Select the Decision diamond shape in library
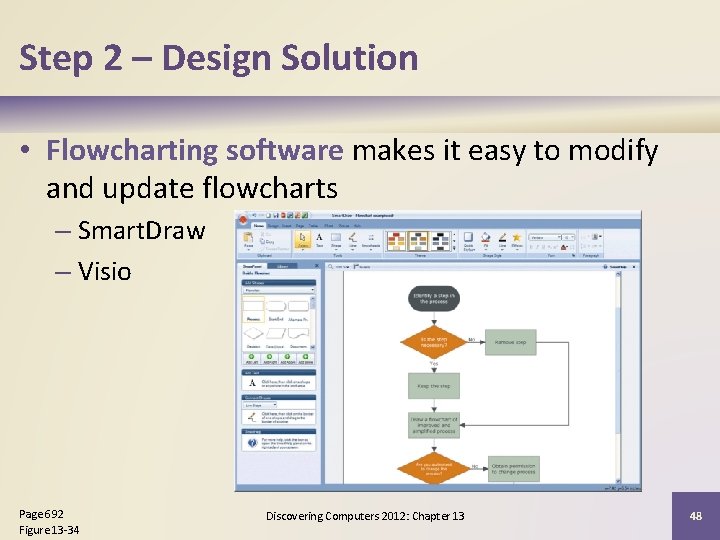This screenshot has width=720, height=540. coord(253,336)
